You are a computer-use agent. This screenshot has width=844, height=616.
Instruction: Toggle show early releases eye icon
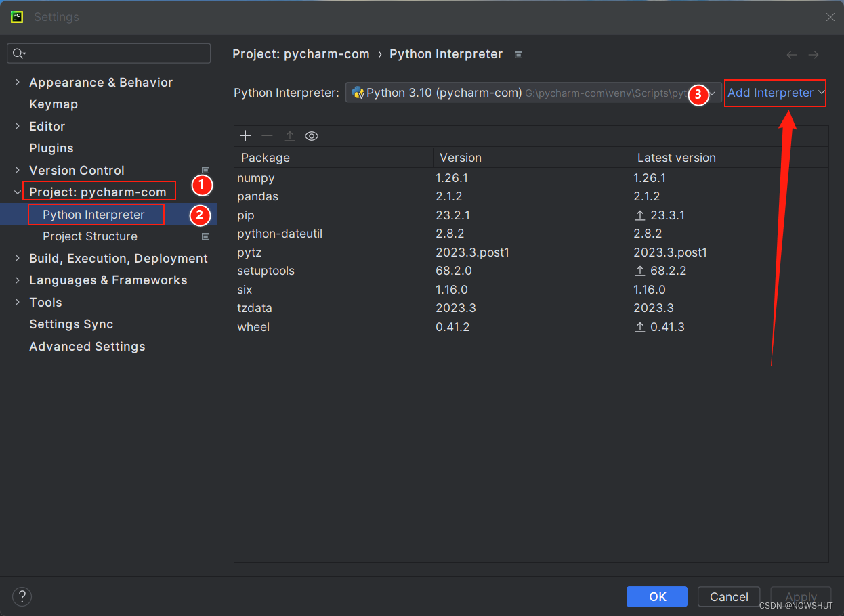(312, 136)
